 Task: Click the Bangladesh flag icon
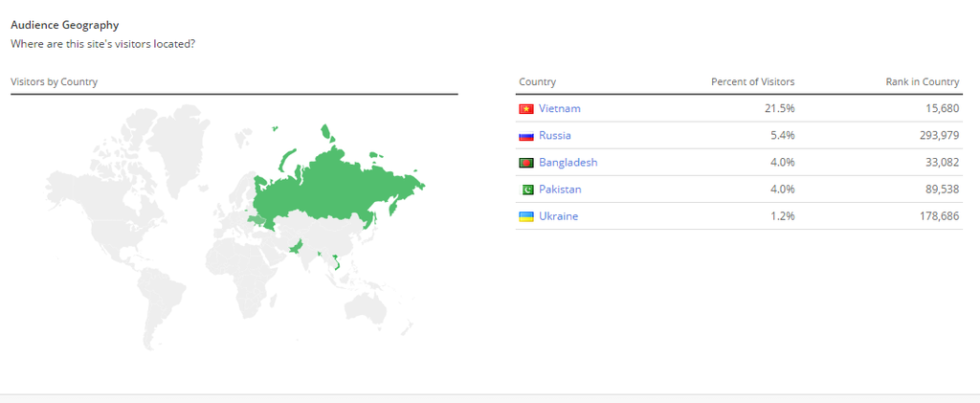point(525,163)
